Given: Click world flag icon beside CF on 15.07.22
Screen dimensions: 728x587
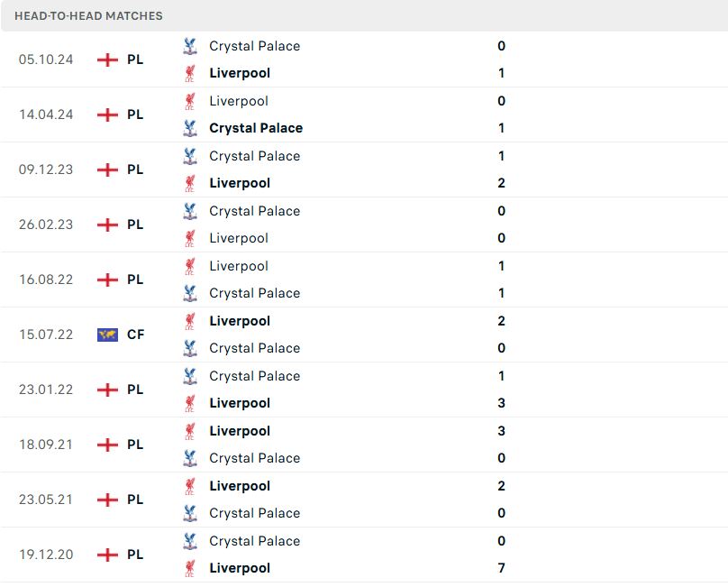Looking at the screenshot, I should coord(107,335).
